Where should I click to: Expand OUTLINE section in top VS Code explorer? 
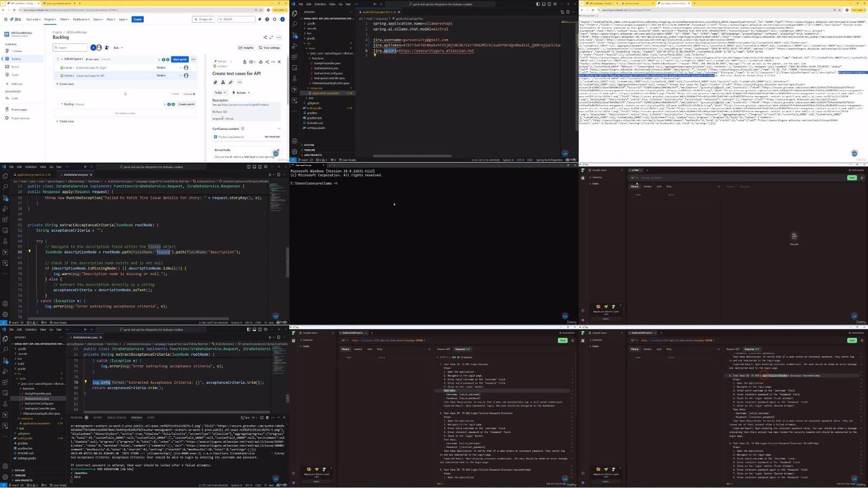[308, 145]
